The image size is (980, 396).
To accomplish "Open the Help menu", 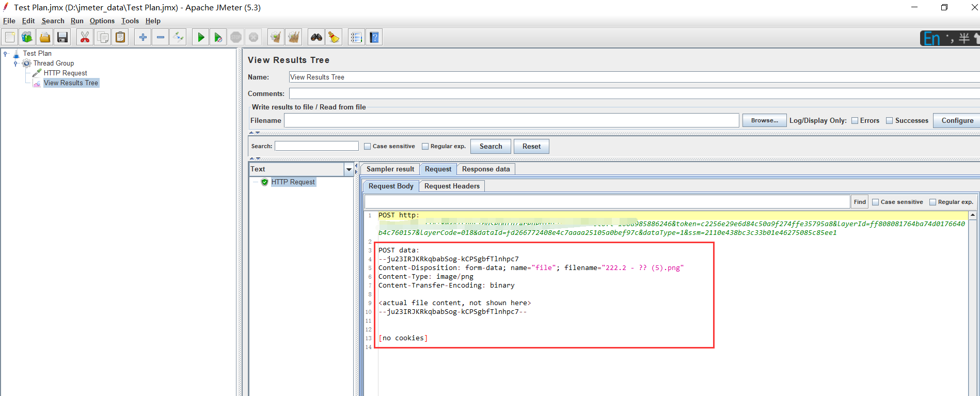I will coord(153,21).
